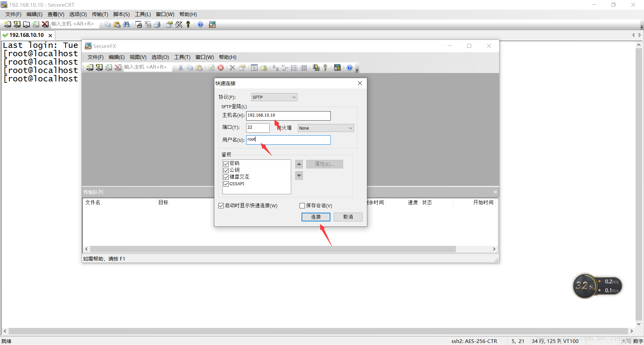Screen dimensions: 644x345
Task: Toggle the 密码 authentication checkbox
Action: coord(226,163)
